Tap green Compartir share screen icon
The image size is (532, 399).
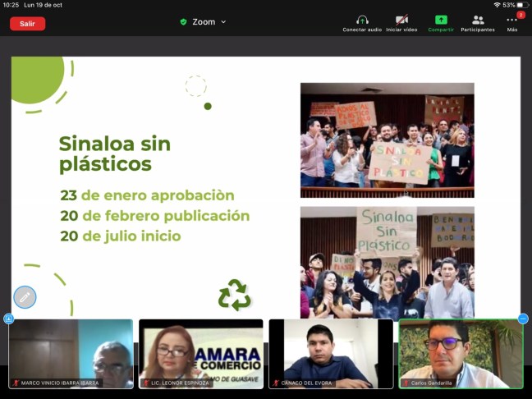coord(441,20)
